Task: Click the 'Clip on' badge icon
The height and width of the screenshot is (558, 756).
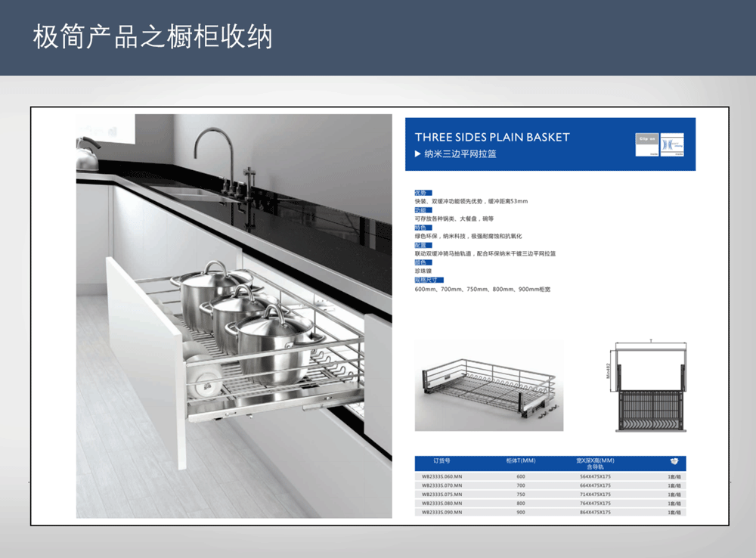Action: coord(647,144)
